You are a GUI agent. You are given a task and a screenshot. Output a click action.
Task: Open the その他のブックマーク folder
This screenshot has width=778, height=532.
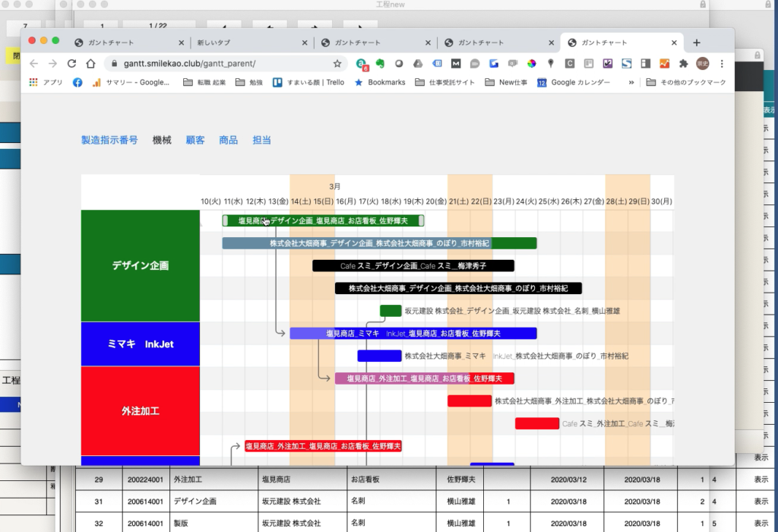(682, 81)
